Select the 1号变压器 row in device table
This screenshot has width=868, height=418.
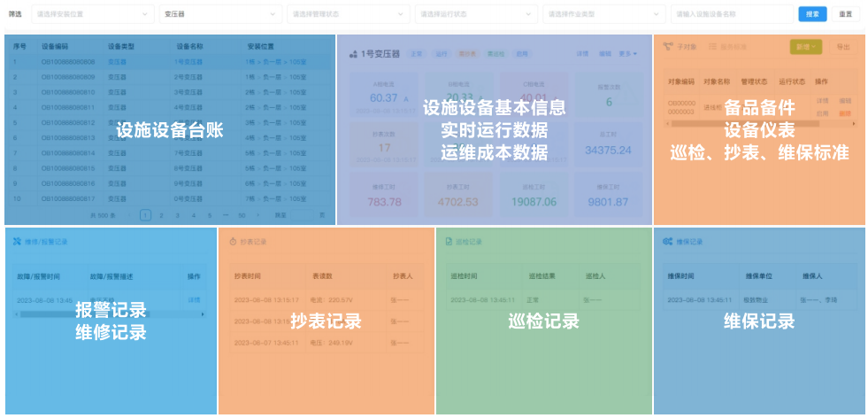click(170, 61)
